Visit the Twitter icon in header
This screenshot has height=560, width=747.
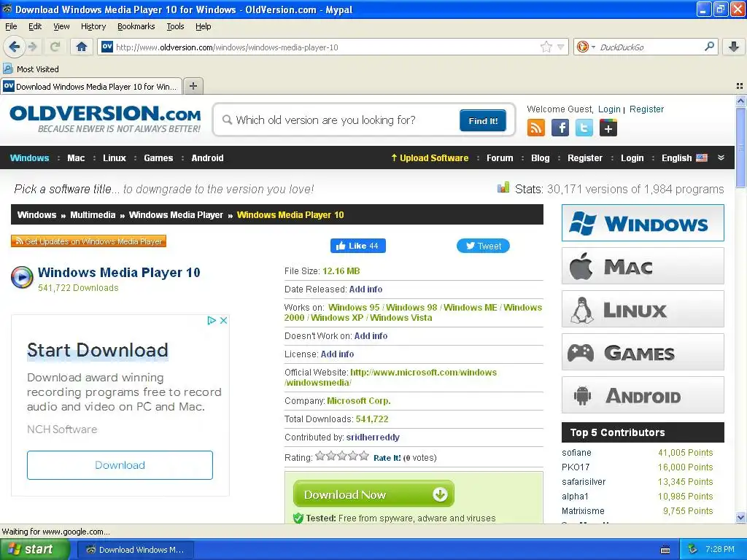click(x=584, y=128)
